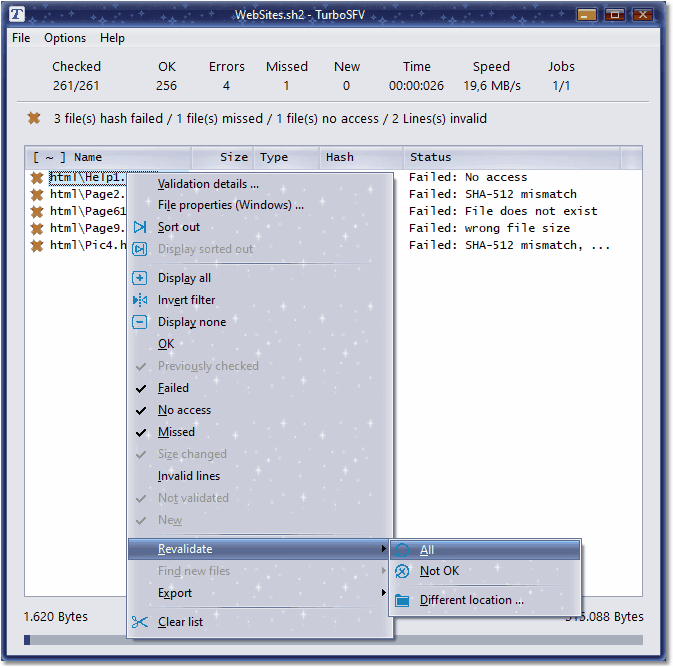Image resolution: width=673 pixels, height=668 pixels.
Task: Toggle the No access filter
Action: point(260,410)
